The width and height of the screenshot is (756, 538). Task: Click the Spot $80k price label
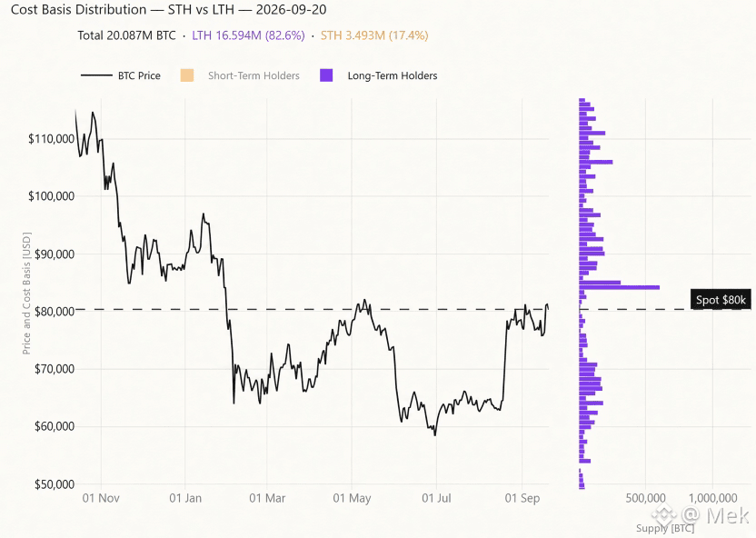point(721,300)
